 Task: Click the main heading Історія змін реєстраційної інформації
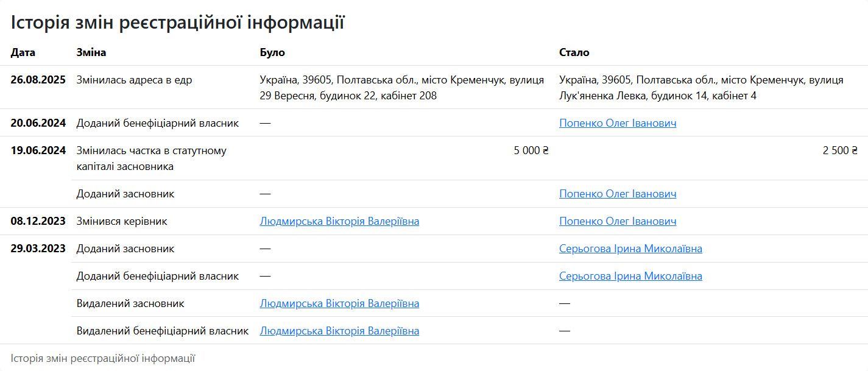coord(177,23)
